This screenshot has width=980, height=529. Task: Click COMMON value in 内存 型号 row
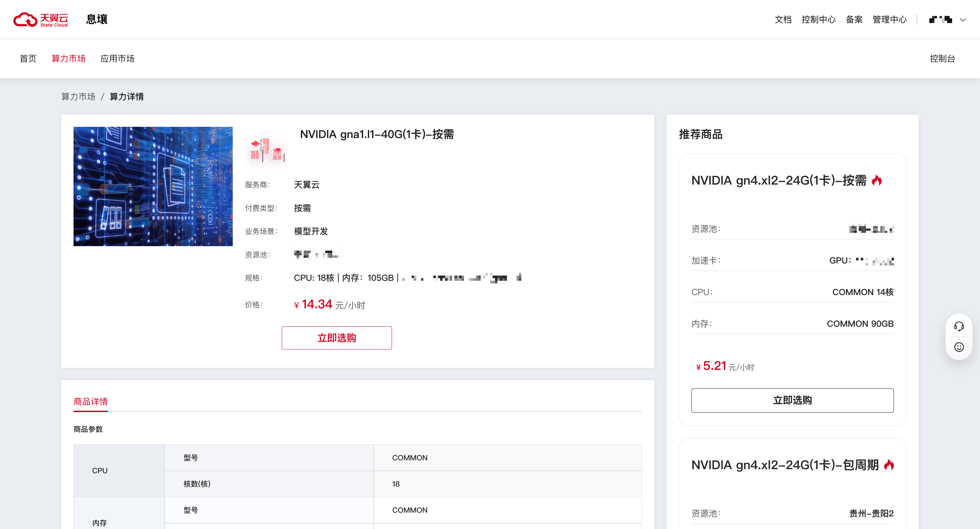pos(507,510)
